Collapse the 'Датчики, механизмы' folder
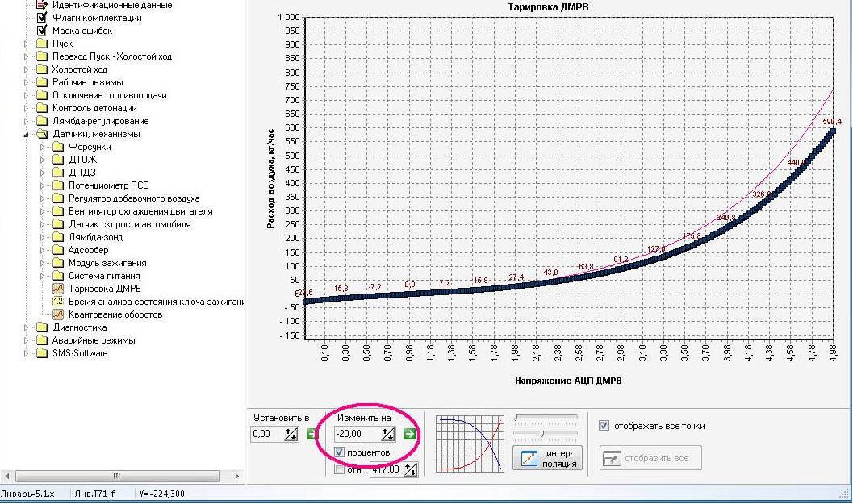Viewport: 853px width, 504px height. coord(27,134)
